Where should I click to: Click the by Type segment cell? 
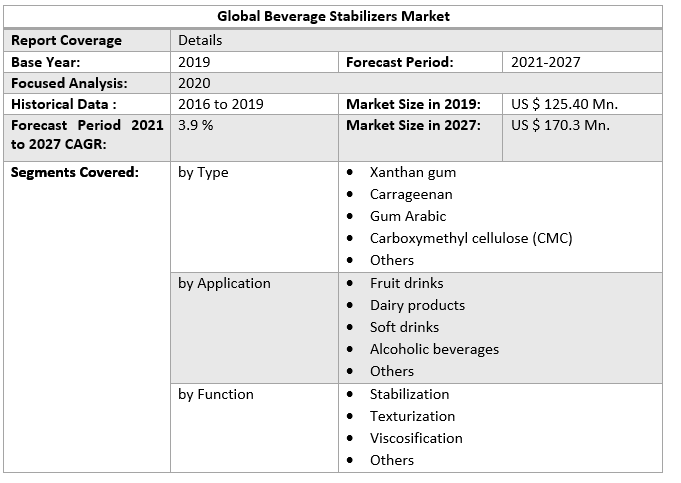203,172
